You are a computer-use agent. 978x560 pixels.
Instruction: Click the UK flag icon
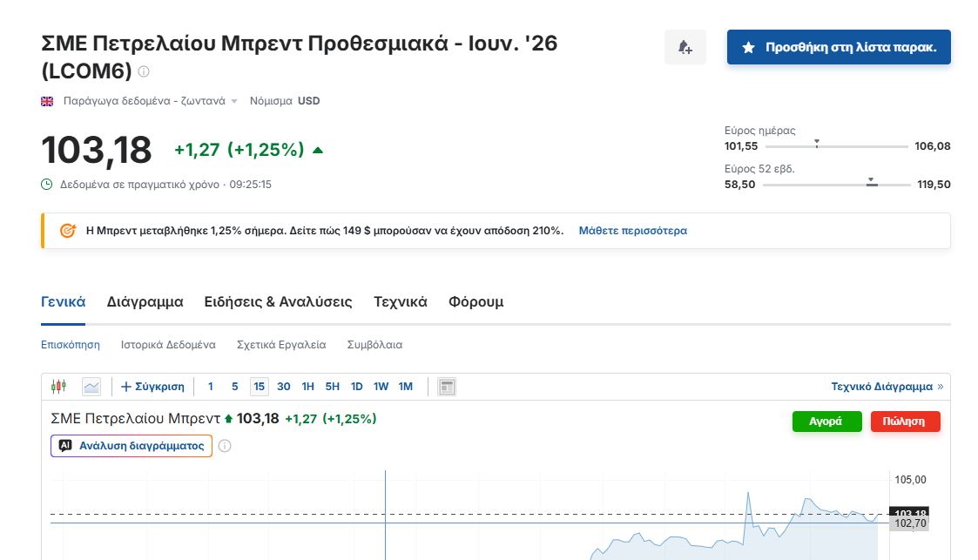[x=48, y=101]
